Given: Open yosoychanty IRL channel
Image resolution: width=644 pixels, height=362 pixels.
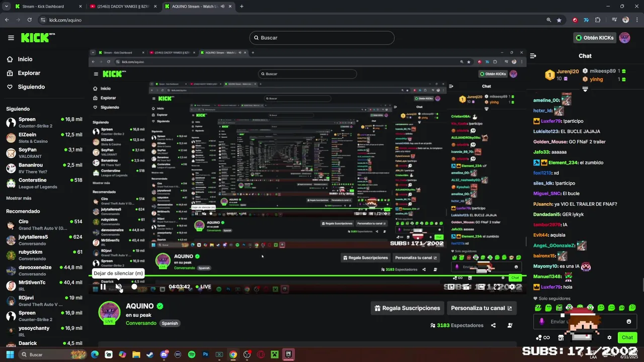Looking at the screenshot, I should 44,331.
